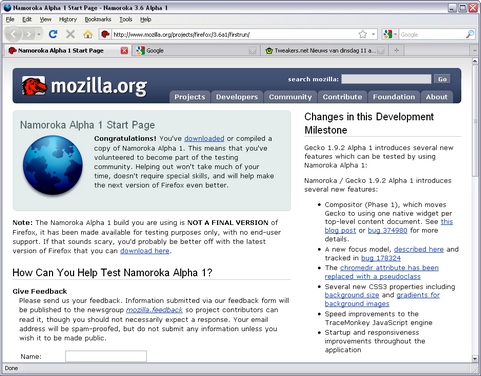
Task: Click the Stop loading X icon
Action: click(x=70, y=34)
